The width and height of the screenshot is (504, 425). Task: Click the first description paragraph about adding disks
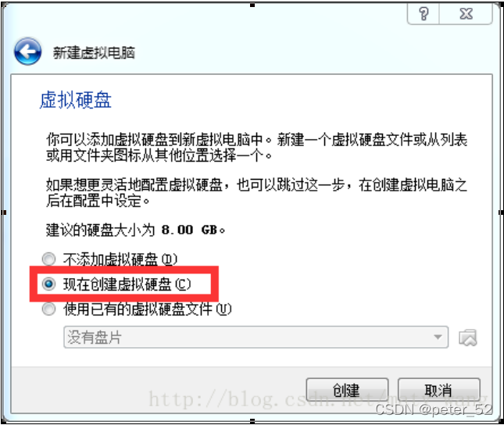[256, 148]
